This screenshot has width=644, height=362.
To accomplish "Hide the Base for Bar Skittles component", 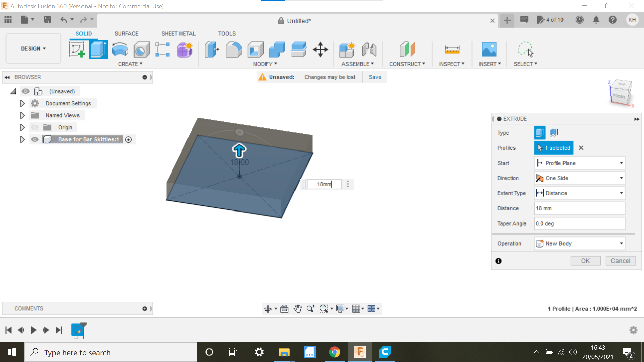I will 35,139.
